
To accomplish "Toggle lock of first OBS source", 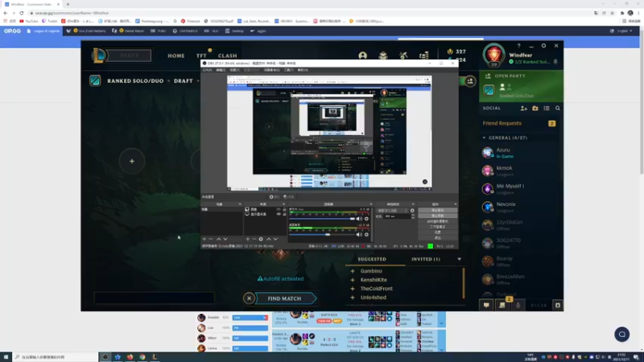I will coord(284,209).
